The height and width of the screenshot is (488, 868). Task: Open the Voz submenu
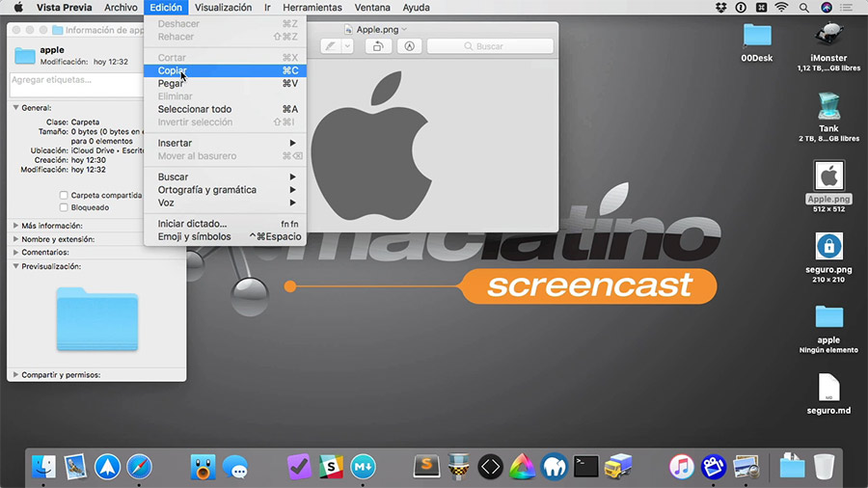(225, 203)
